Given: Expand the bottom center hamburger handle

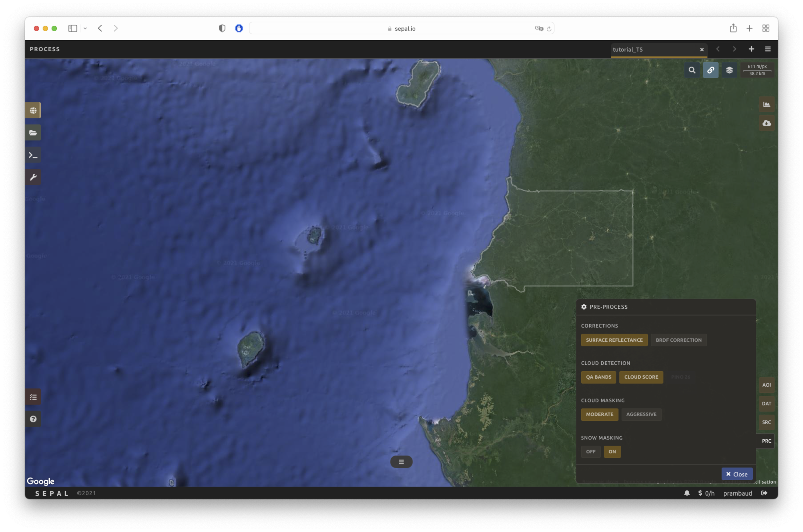Looking at the screenshot, I should (401, 462).
